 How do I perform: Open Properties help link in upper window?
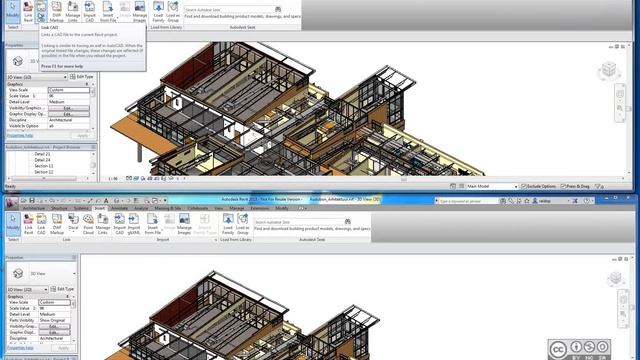(x=20, y=136)
